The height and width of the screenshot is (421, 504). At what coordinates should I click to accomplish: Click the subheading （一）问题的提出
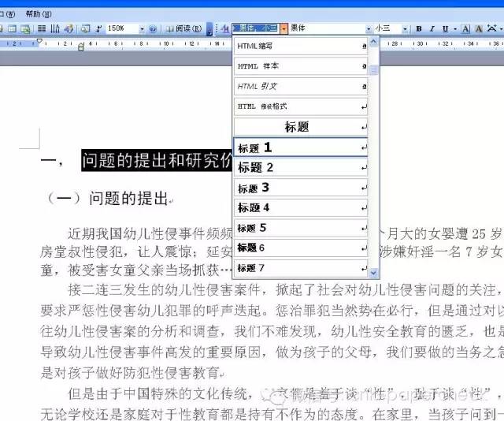click(x=109, y=198)
